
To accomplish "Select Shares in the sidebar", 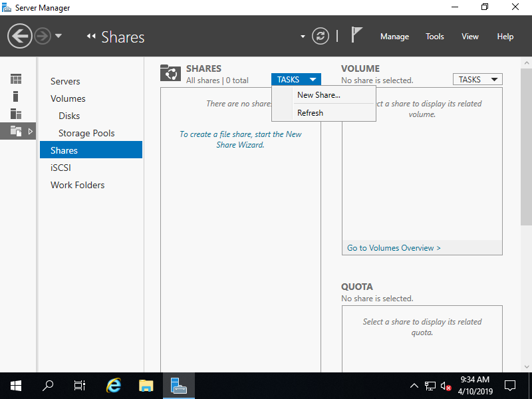I will (91, 150).
